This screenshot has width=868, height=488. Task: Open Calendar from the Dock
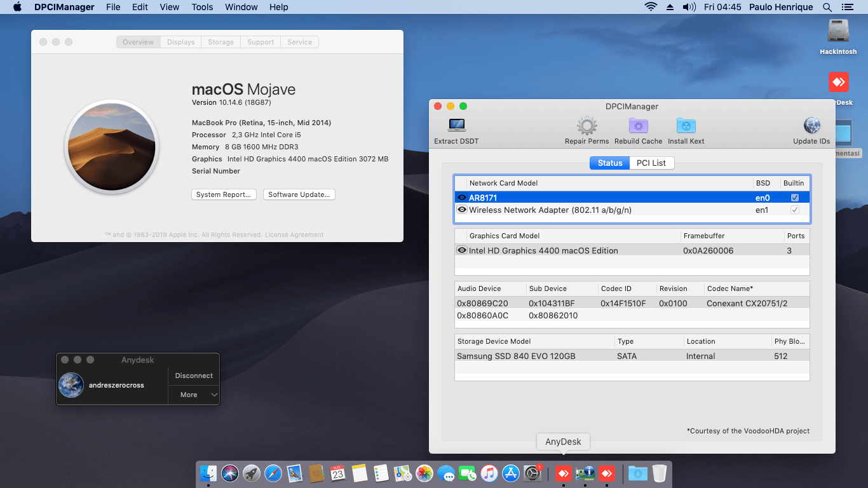click(338, 473)
